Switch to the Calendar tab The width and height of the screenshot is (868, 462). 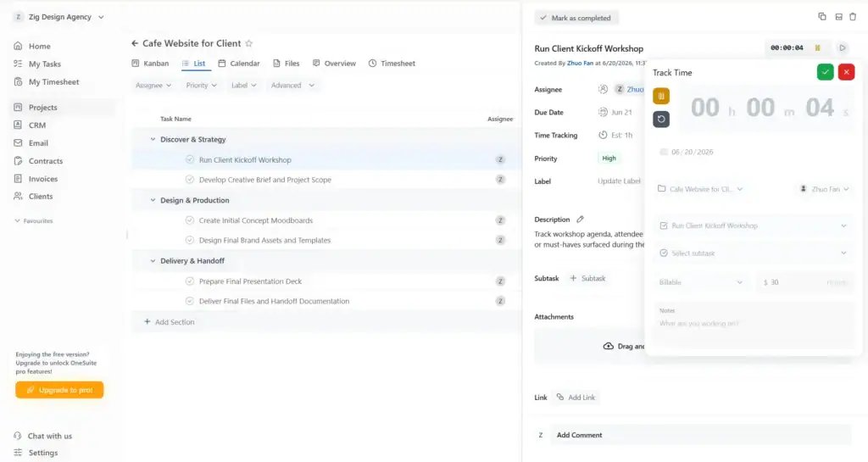tap(238, 64)
